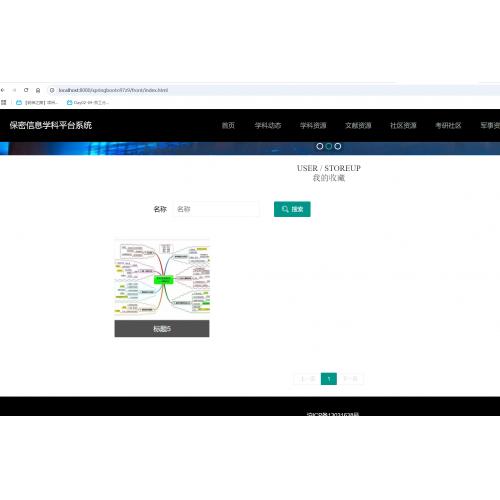The image size is (500, 500).
Task: Open the Day02 bookmark folder
Action: [x=88, y=102]
